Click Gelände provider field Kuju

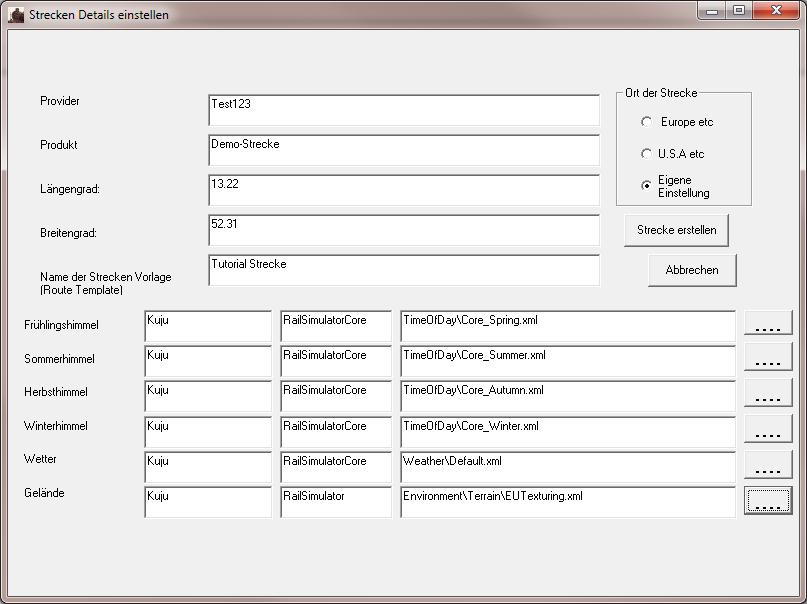click(208, 502)
